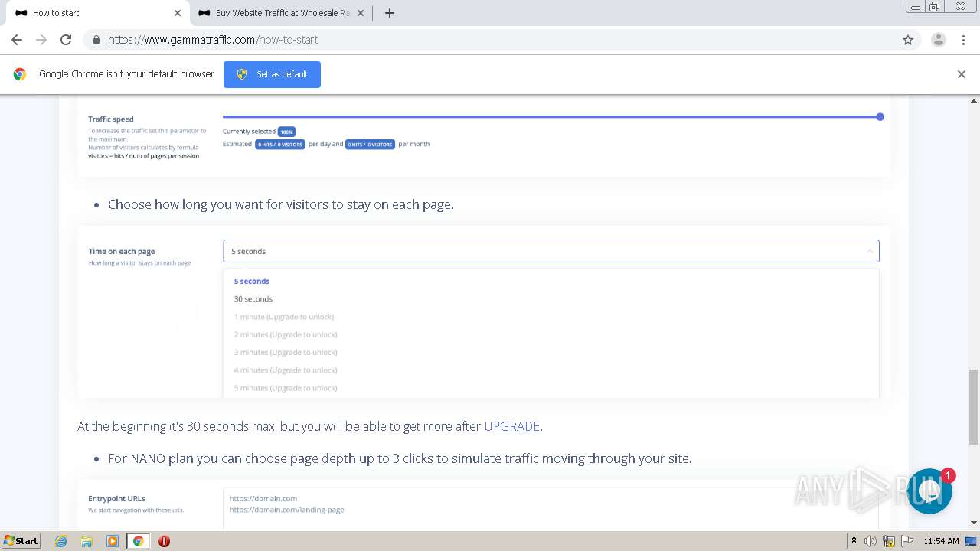The height and width of the screenshot is (551, 980).
Task: Reload the current page
Action: coord(66,40)
